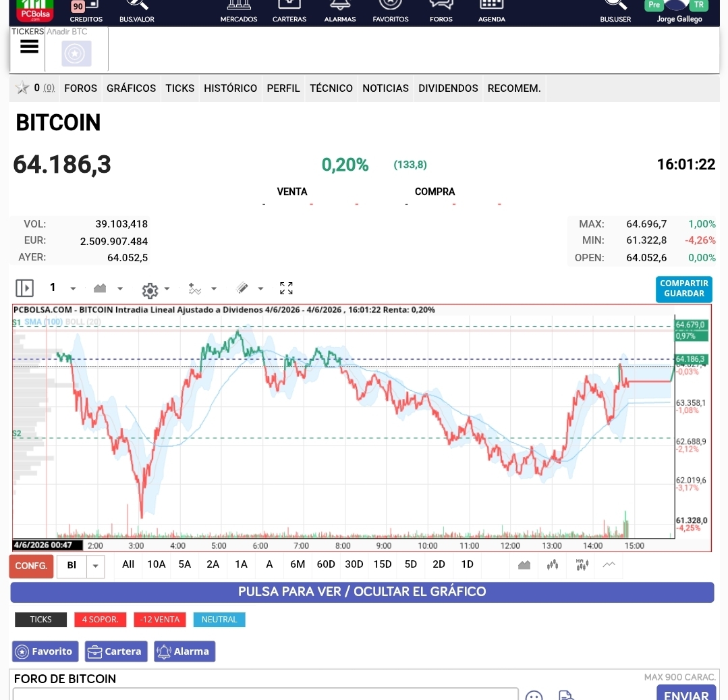
Task: Switch to line chart style
Action: [x=609, y=565]
